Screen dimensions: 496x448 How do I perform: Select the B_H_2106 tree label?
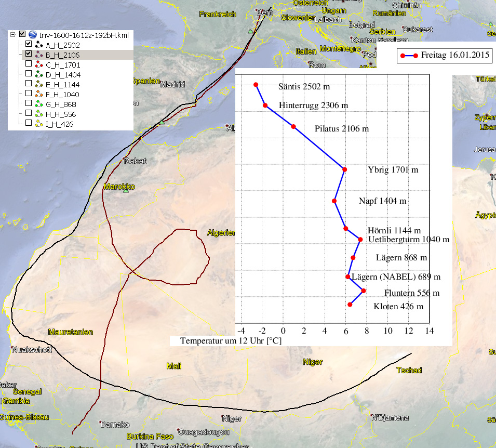[63, 55]
